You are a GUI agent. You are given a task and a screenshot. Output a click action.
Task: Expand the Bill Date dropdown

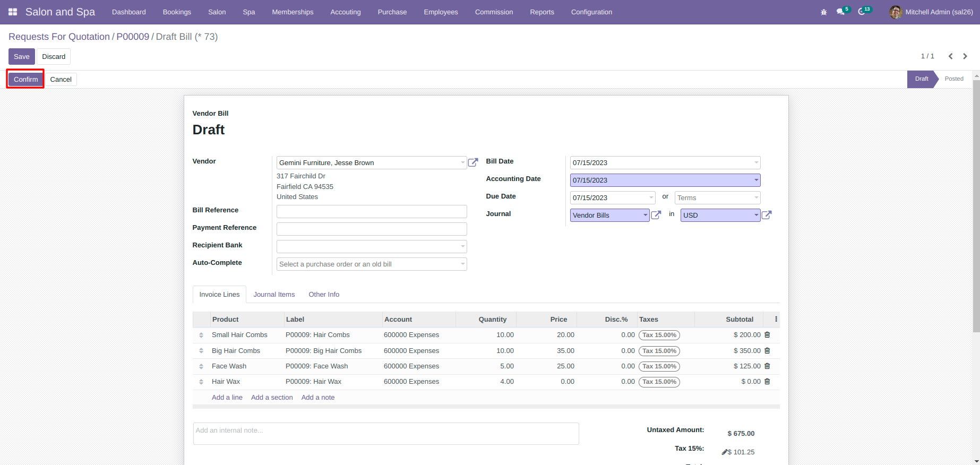tap(756, 162)
